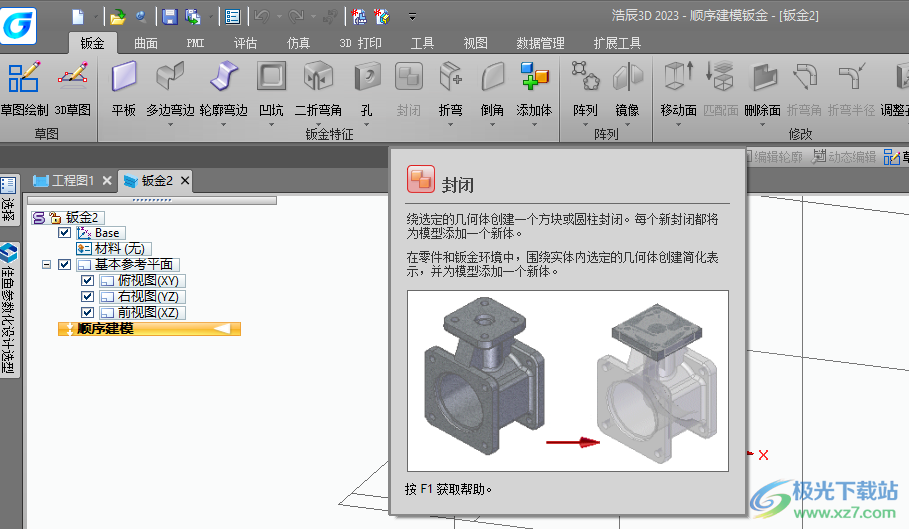Switch to the 数据管理 ribbon tab
Viewport: 909px width, 529px height.
click(x=540, y=43)
